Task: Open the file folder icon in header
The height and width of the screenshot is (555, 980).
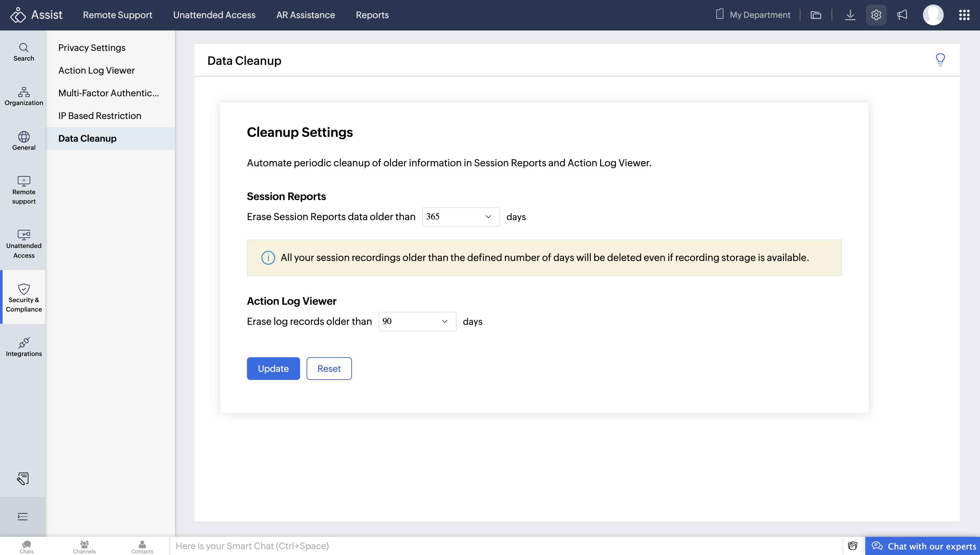Action: tap(816, 15)
